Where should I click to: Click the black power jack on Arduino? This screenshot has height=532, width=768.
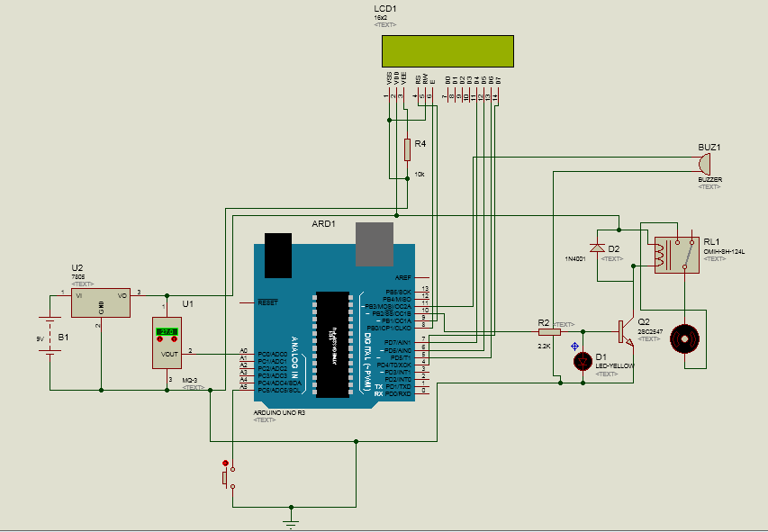278,256
